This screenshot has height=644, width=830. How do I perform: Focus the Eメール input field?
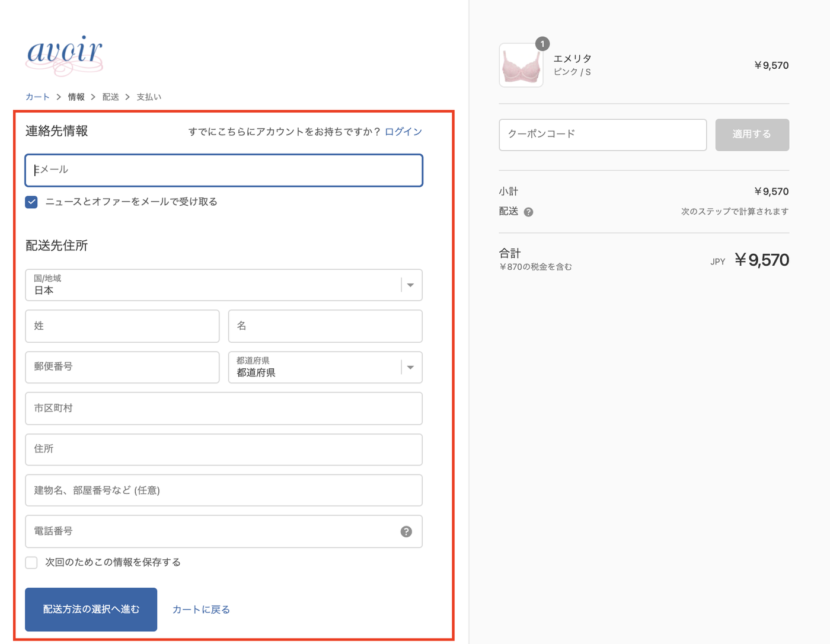(x=224, y=170)
